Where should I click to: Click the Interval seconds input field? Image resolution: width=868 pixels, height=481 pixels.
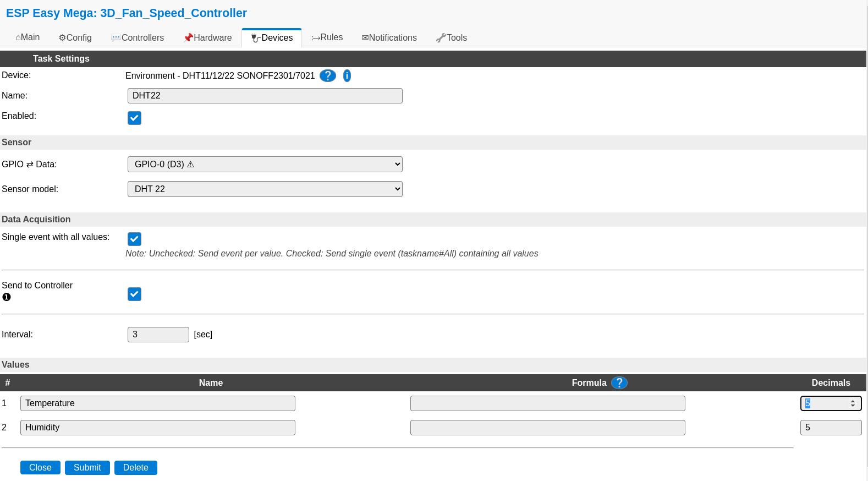tap(158, 335)
